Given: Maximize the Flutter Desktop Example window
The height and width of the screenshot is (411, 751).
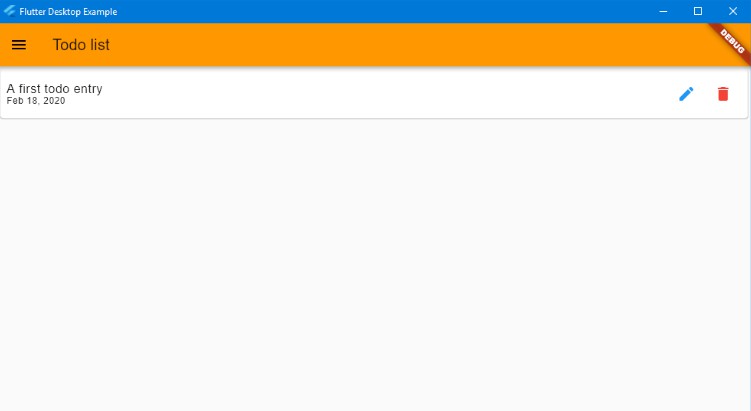Looking at the screenshot, I should point(698,11).
